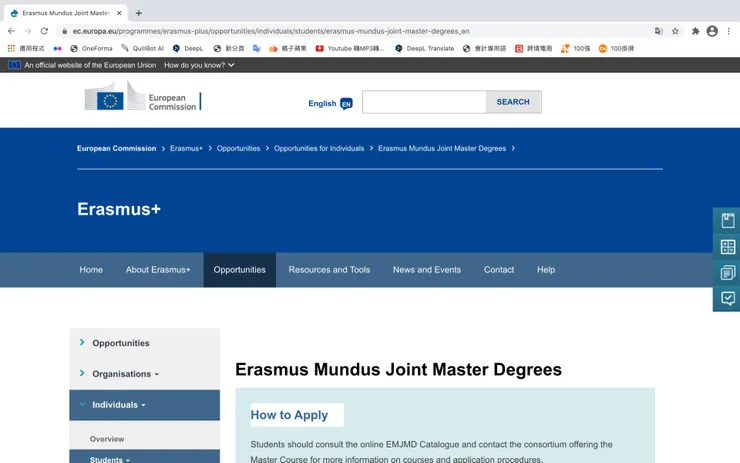Viewport: 740px width, 463px height.
Task: Open the English language selector
Action: click(322, 103)
